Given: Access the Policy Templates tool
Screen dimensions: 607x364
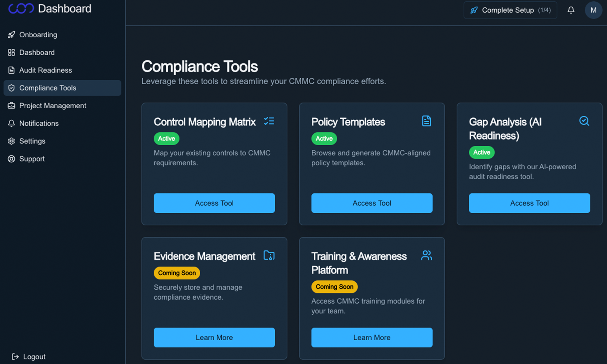Looking at the screenshot, I should [x=372, y=203].
